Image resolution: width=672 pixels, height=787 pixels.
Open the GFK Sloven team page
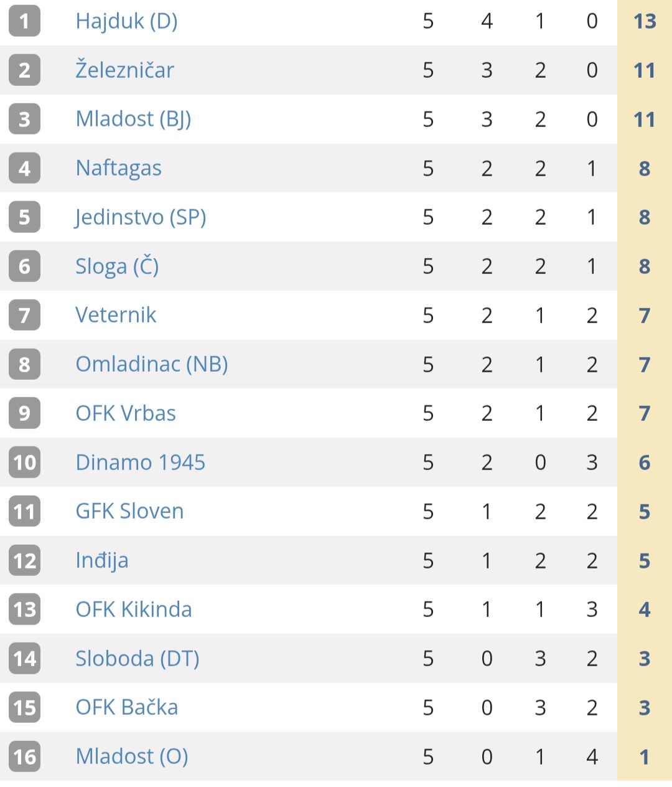click(129, 511)
